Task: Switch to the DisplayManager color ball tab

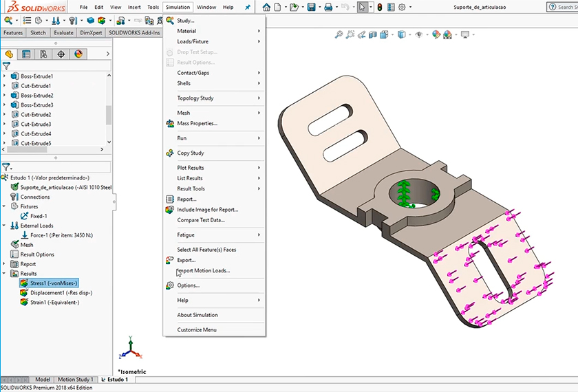Action: pyautogui.click(x=78, y=54)
